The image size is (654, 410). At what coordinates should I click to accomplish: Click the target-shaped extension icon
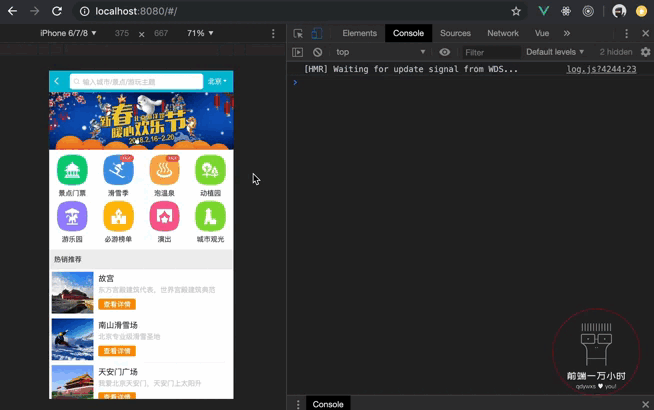pos(588,11)
